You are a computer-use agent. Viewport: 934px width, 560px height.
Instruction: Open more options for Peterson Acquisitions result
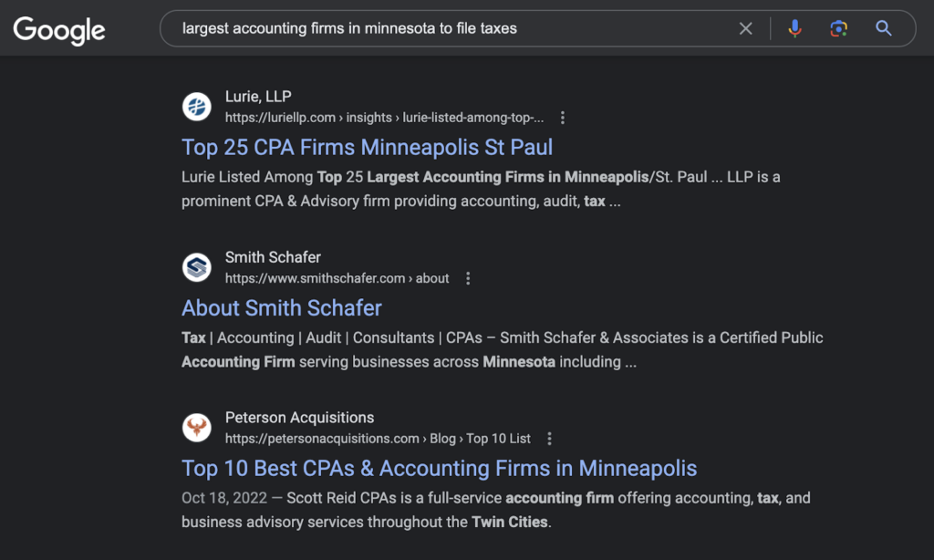[x=549, y=439]
